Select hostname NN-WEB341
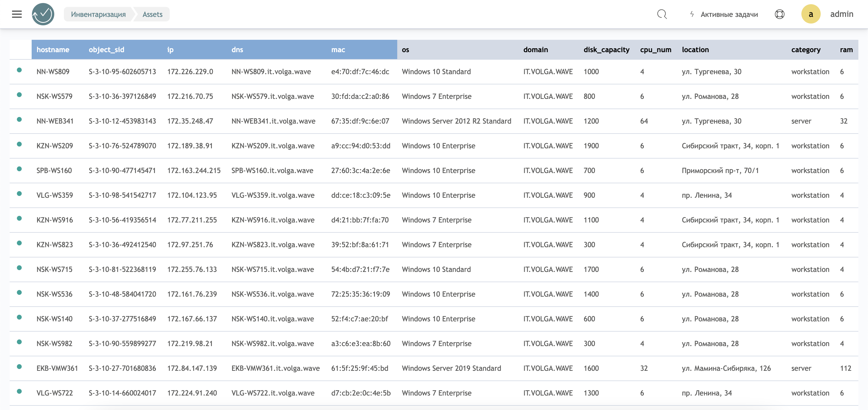This screenshot has height=410, width=868. pyautogui.click(x=55, y=121)
